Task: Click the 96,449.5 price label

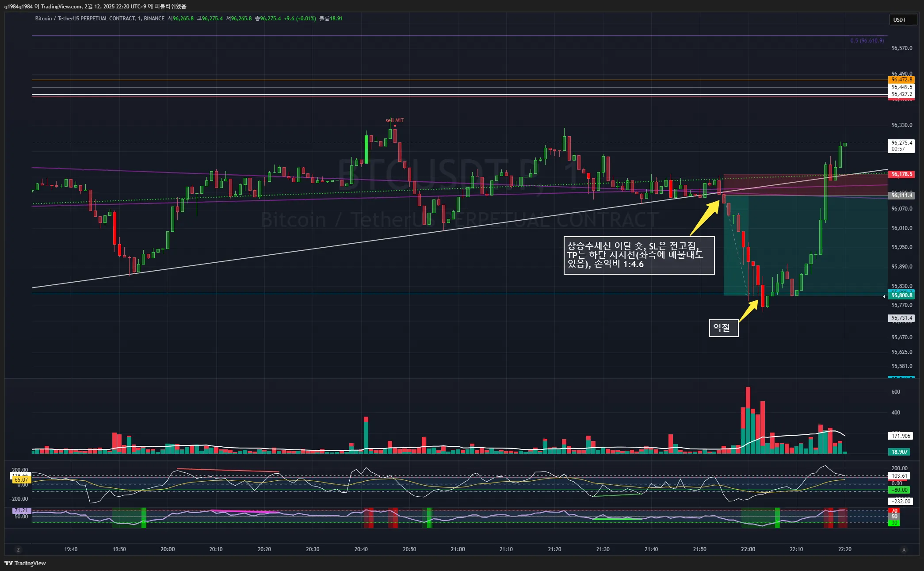Action: (x=901, y=87)
